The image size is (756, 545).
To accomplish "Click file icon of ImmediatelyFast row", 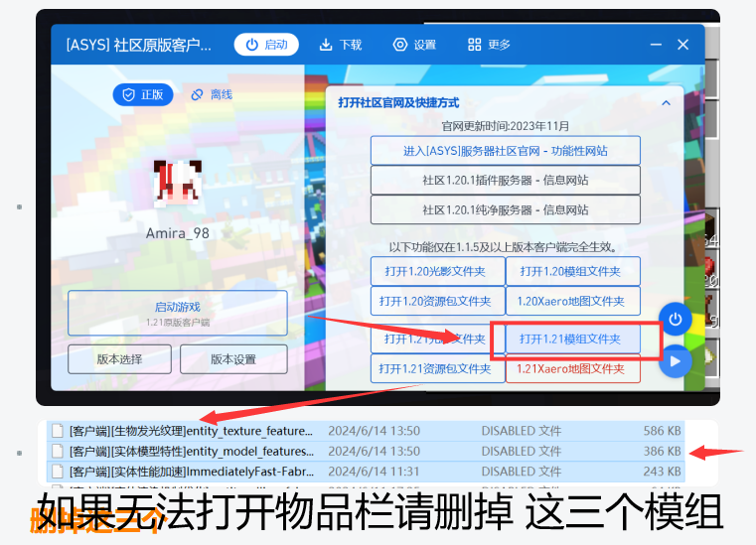I will [58, 472].
